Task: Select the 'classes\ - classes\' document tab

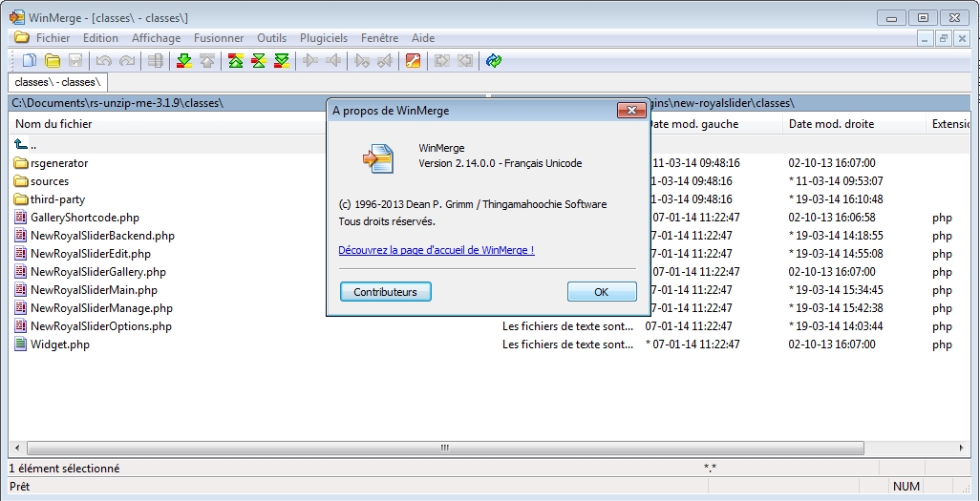Action: [57, 82]
